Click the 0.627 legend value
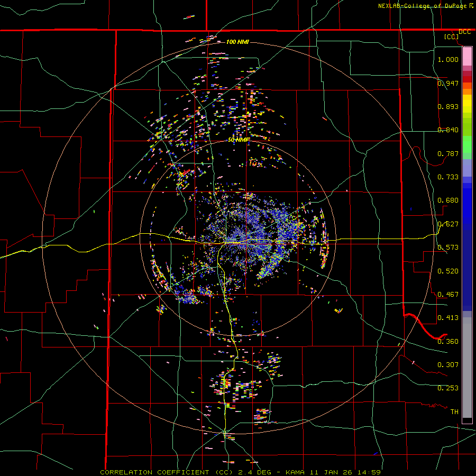 [x=448, y=224]
